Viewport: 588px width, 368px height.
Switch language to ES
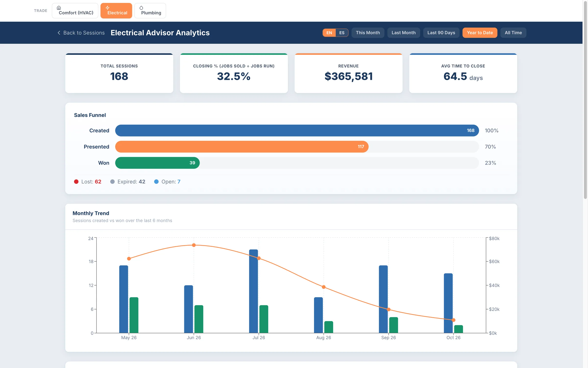[x=342, y=33]
